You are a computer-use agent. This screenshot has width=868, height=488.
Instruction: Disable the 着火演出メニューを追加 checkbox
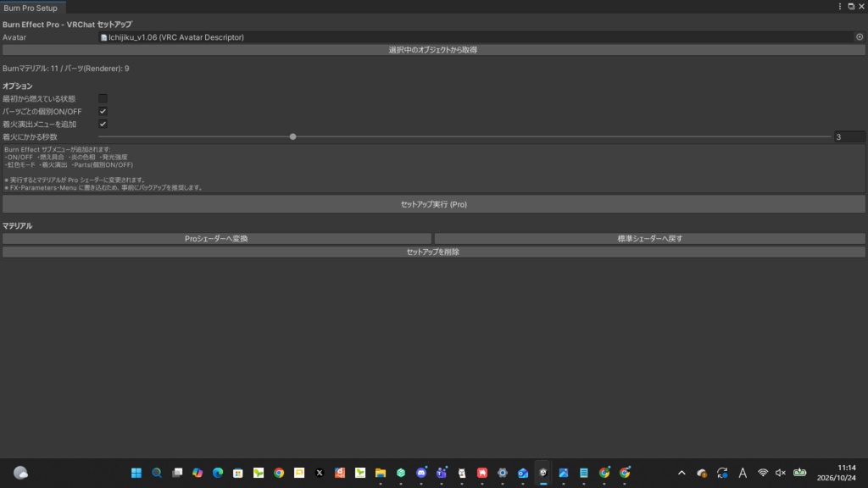click(103, 124)
